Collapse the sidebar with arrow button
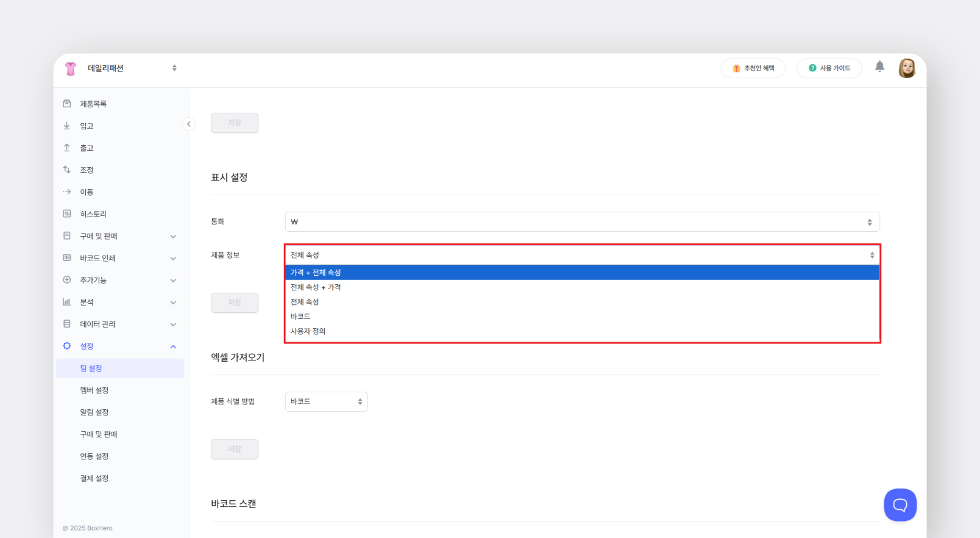This screenshot has width=980, height=538. (x=189, y=124)
